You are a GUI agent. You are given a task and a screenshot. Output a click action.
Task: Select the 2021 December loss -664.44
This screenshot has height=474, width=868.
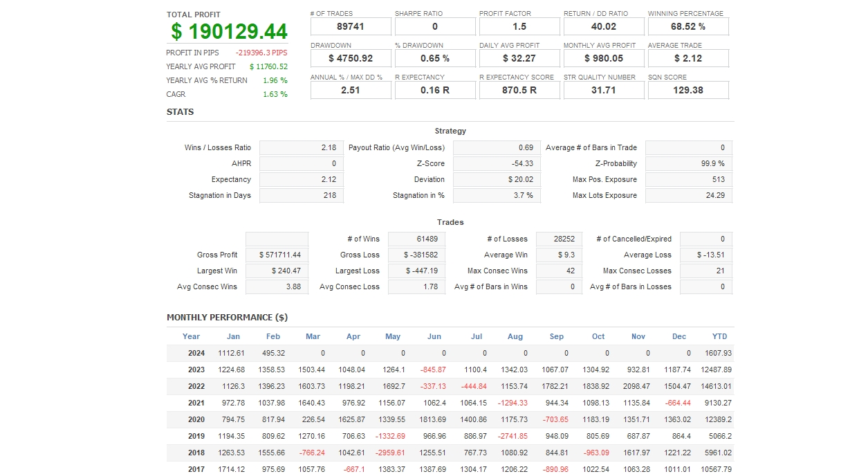pyautogui.click(x=677, y=403)
